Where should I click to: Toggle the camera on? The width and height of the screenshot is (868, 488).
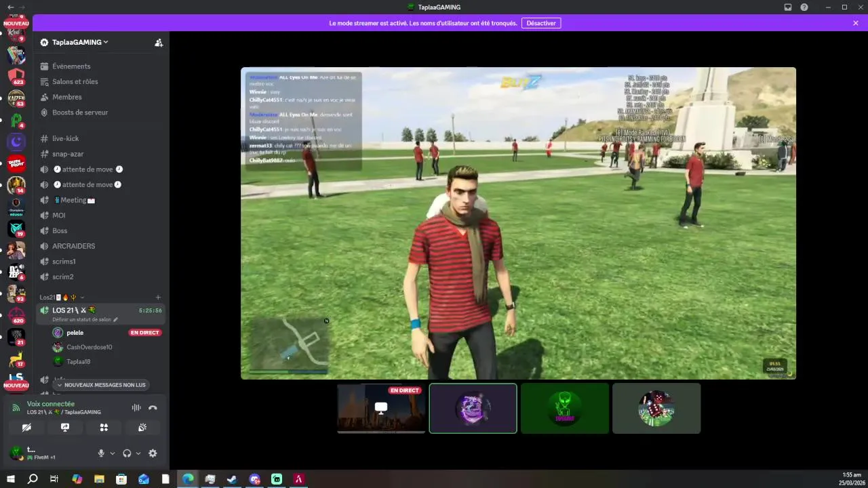(26, 428)
